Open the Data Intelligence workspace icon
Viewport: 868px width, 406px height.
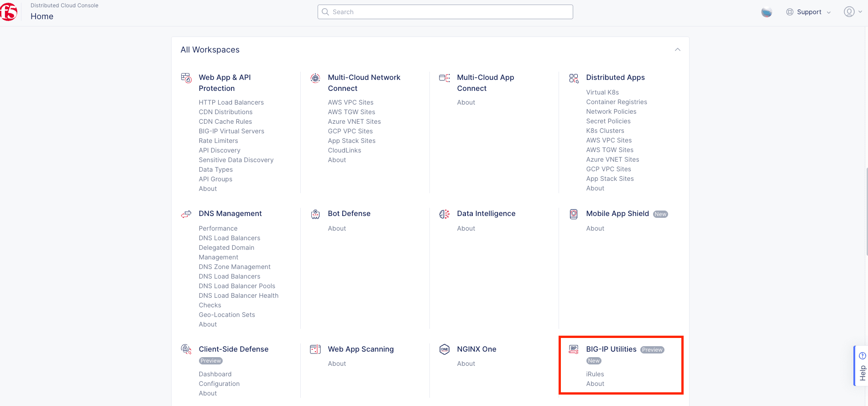pos(444,214)
